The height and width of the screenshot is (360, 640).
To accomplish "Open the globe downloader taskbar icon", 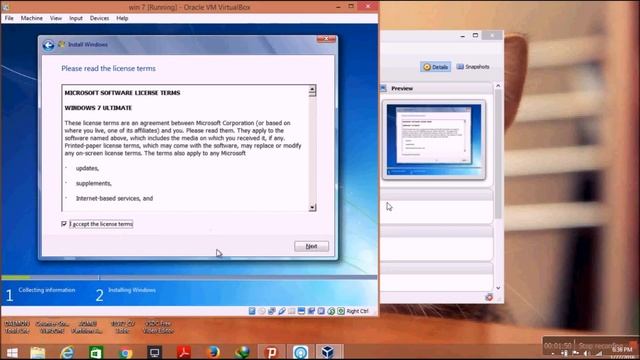I will (x=242, y=352).
